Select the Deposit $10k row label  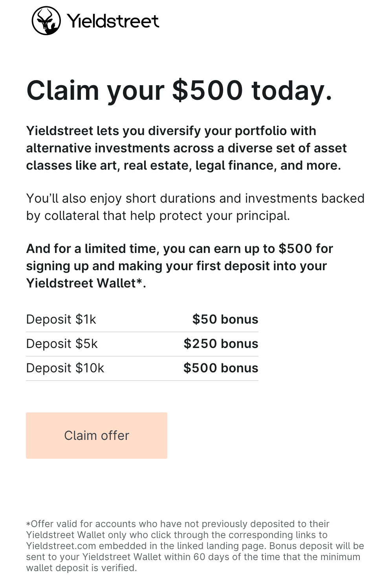point(65,368)
